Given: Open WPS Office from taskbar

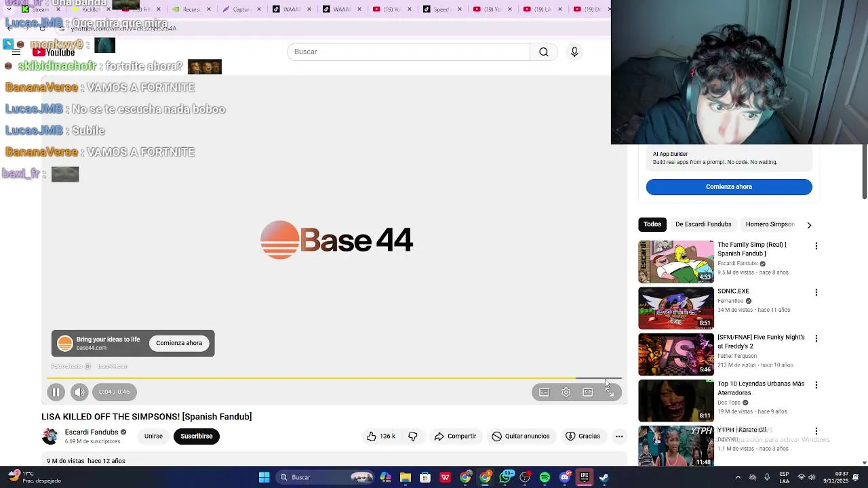Looking at the screenshot, I should click(445, 478).
